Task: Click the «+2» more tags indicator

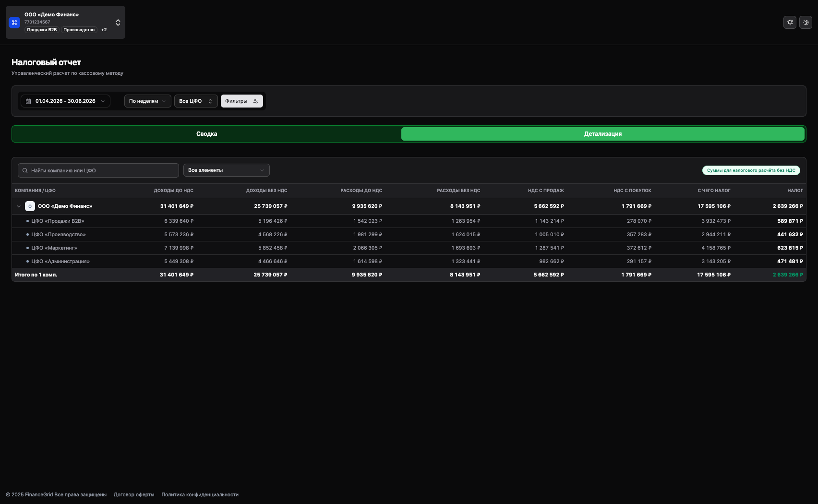Action: pyautogui.click(x=104, y=30)
